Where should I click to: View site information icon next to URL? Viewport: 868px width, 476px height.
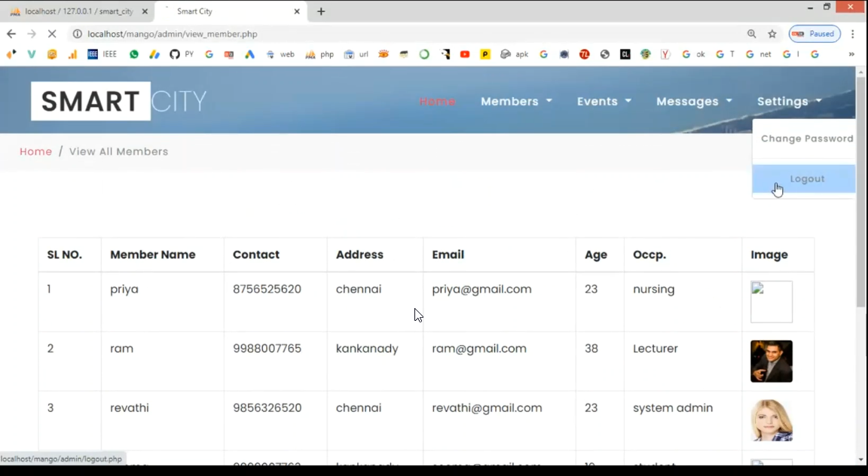point(78,34)
